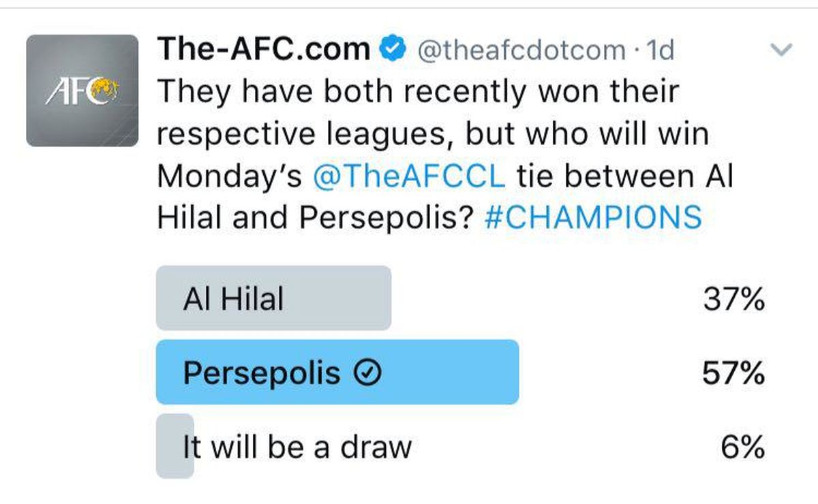Click the blue Persepolis result bar
818x504 pixels.
[337, 372]
